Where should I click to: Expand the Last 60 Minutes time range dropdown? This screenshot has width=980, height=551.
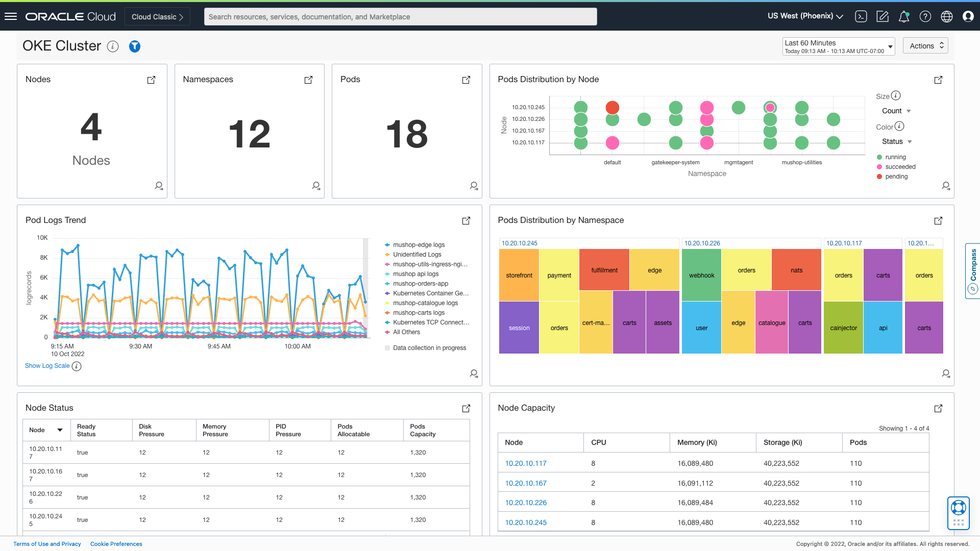coord(839,46)
